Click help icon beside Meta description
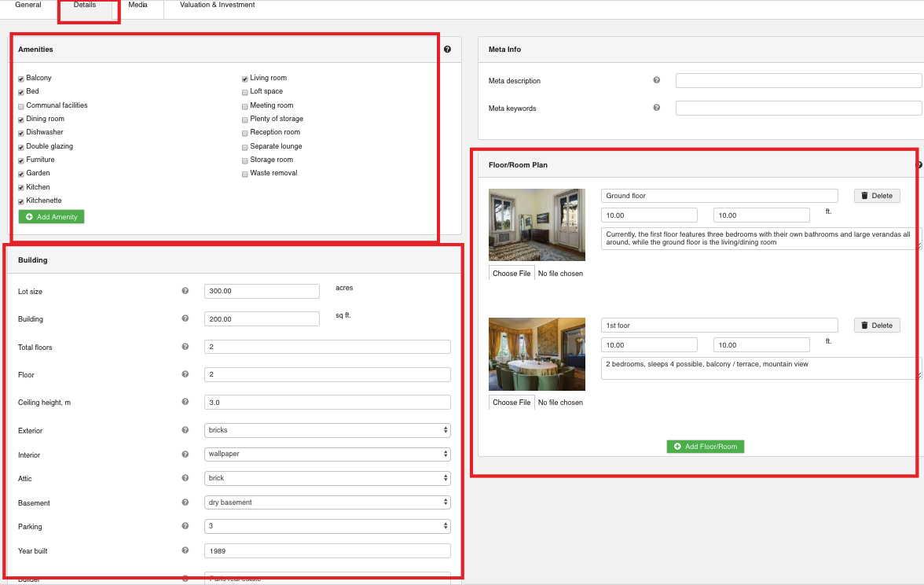Screen dimensions: 924x585 [657, 80]
